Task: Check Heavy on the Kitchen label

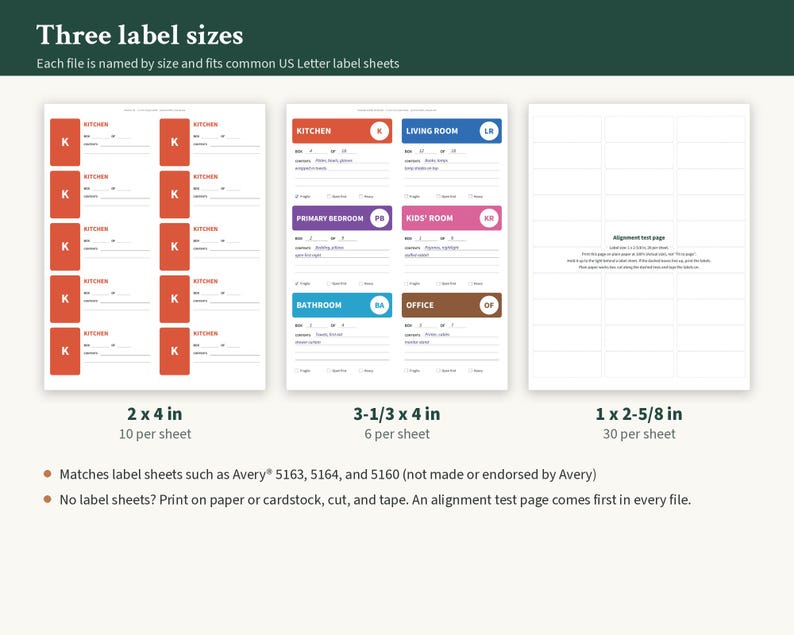Action: tap(361, 196)
